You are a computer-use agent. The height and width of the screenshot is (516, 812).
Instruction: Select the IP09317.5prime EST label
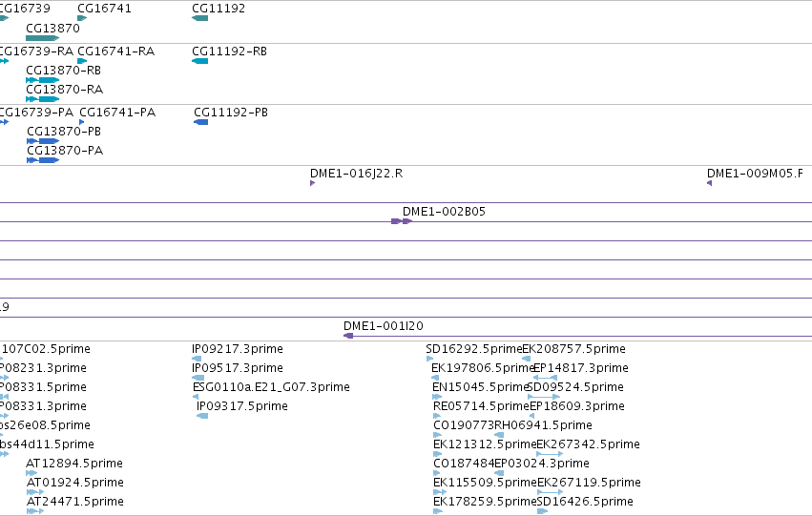(241, 406)
